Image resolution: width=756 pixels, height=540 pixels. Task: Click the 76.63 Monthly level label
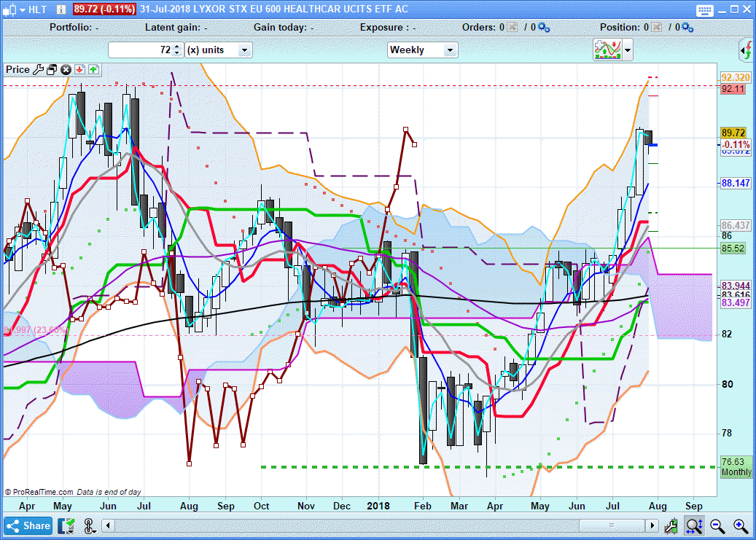point(736,466)
